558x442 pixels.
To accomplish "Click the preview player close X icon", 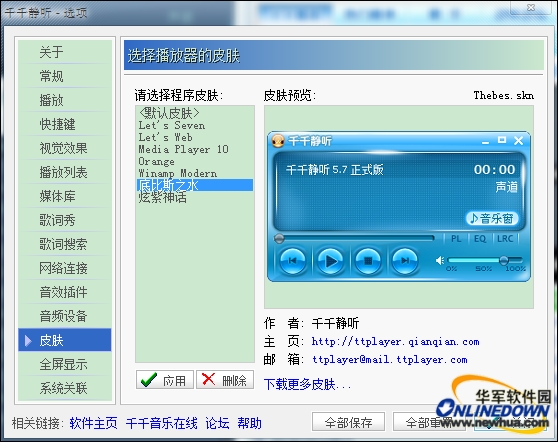I will coord(518,141).
